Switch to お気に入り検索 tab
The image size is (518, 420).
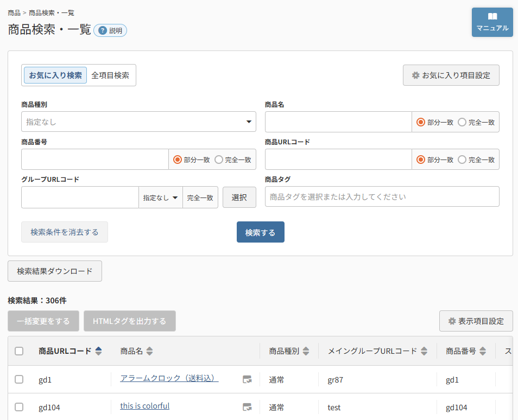point(55,75)
